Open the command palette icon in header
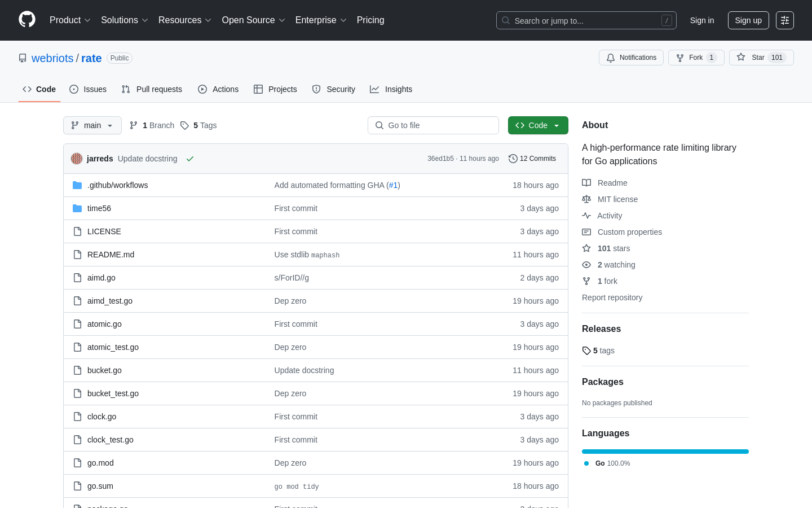 click(785, 20)
